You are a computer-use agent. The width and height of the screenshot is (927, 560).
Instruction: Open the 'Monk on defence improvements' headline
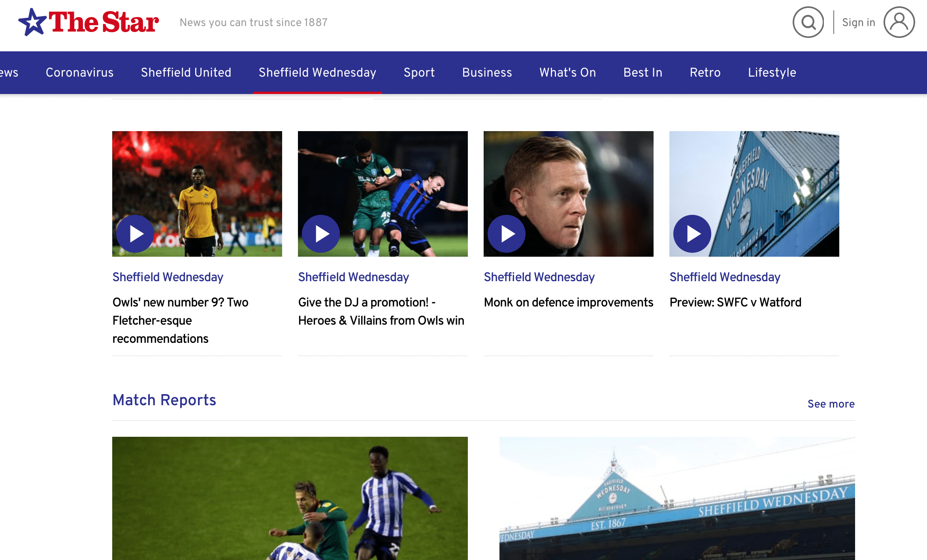(569, 303)
